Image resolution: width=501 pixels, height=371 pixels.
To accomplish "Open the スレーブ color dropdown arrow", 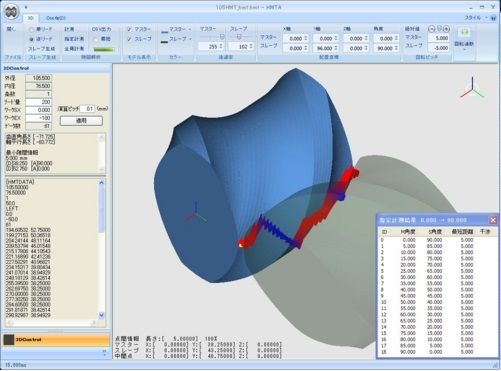I will 190,39.
